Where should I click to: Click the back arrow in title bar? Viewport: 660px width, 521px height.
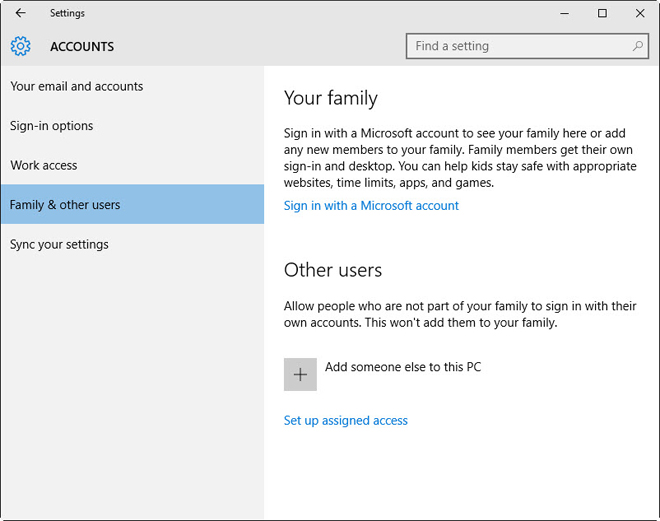coord(20,13)
